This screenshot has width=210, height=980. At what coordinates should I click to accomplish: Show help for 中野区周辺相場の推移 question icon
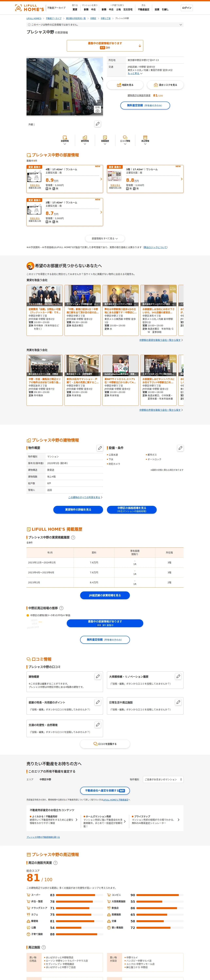(x=61, y=608)
